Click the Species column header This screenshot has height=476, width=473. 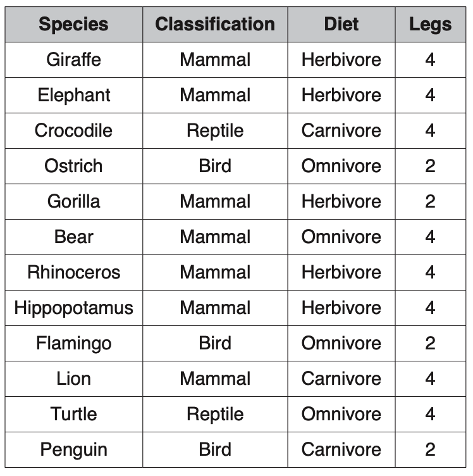[x=74, y=24]
